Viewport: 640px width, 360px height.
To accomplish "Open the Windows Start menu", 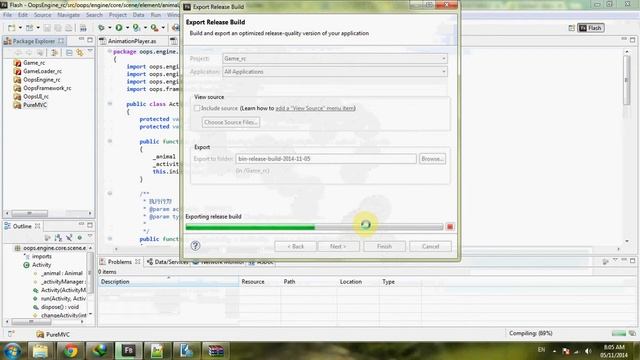I will pyautogui.click(x=12, y=351).
